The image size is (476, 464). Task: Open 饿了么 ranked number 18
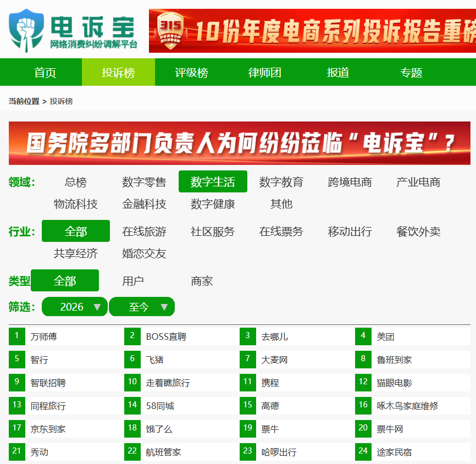(x=159, y=429)
